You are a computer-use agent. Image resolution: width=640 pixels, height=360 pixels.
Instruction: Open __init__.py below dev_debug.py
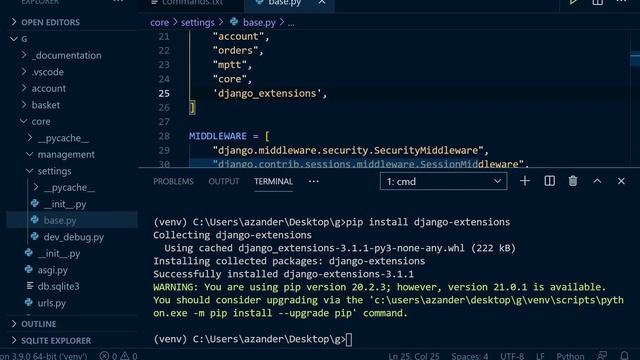tap(59, 253)
